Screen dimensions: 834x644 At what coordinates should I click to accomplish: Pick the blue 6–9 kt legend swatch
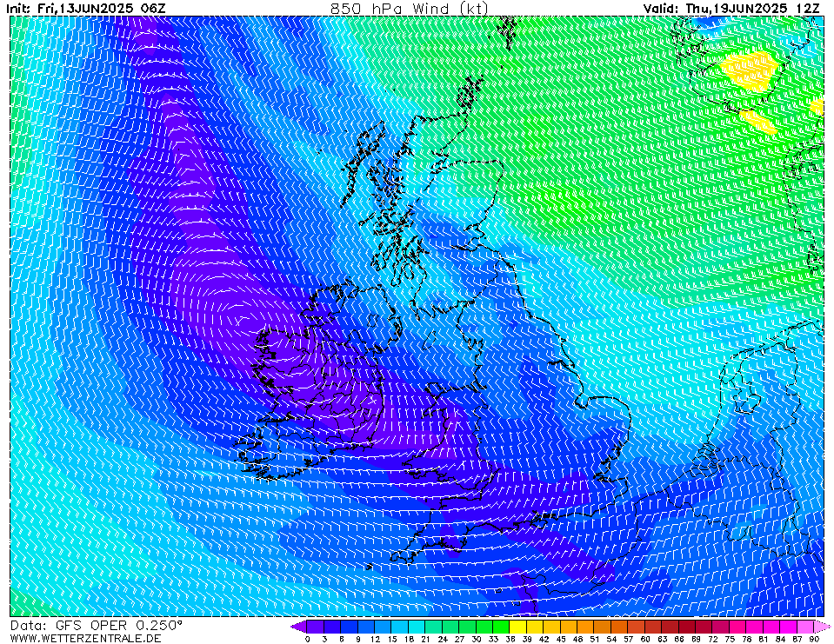[x=350, y=627]
